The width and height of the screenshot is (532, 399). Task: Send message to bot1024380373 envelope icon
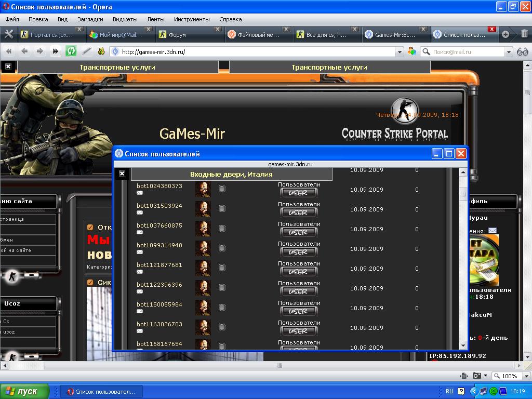140,193
